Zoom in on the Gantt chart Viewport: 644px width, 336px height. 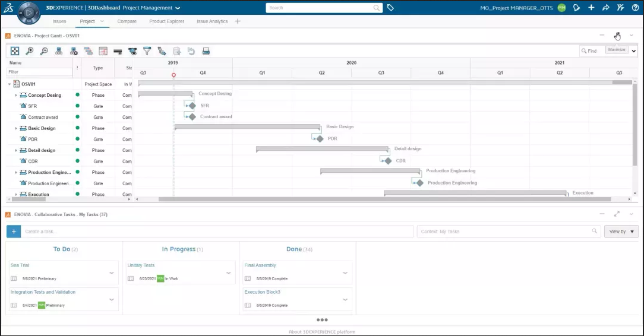point(30,51)
